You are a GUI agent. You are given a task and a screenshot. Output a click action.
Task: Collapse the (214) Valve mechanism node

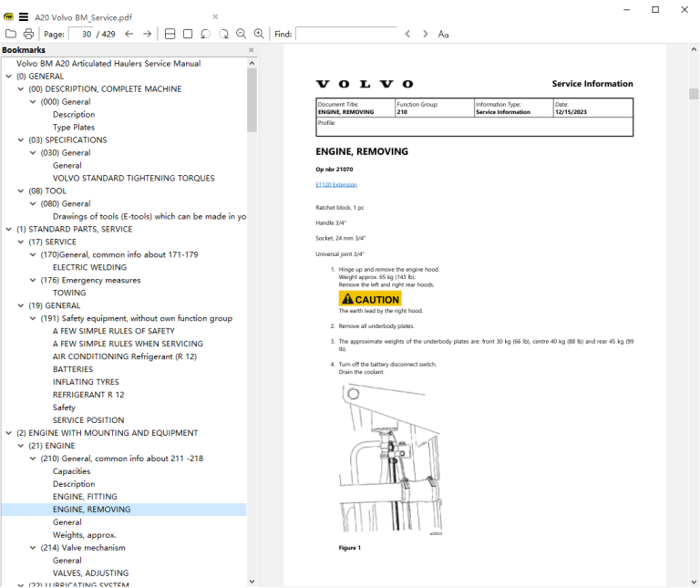pyautogui.click(x=33, y=547)
